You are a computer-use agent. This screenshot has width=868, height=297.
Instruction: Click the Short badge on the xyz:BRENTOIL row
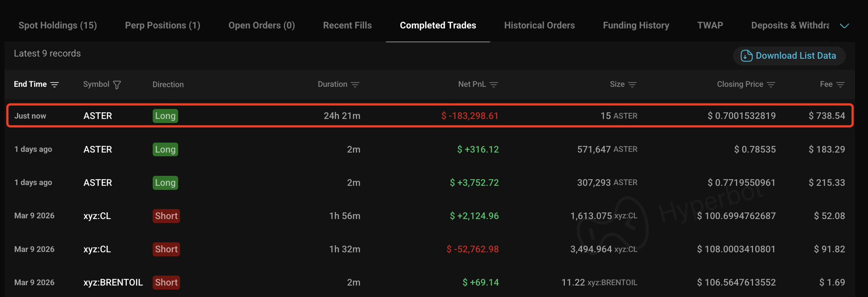[166, 283]
